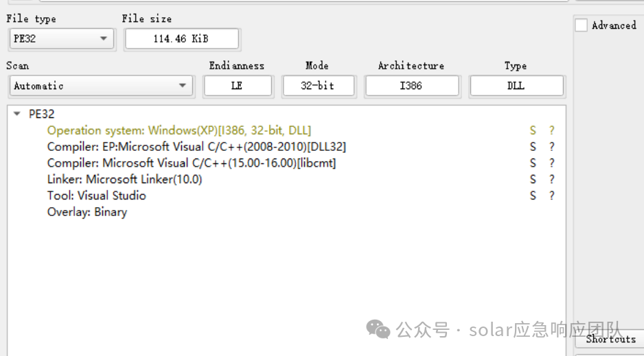Collapse the PE32 tree node
This screenshot has width=644, height=356.
pos(17,114)
